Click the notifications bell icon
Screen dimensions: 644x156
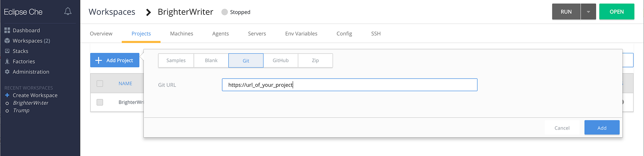(68, 12)
